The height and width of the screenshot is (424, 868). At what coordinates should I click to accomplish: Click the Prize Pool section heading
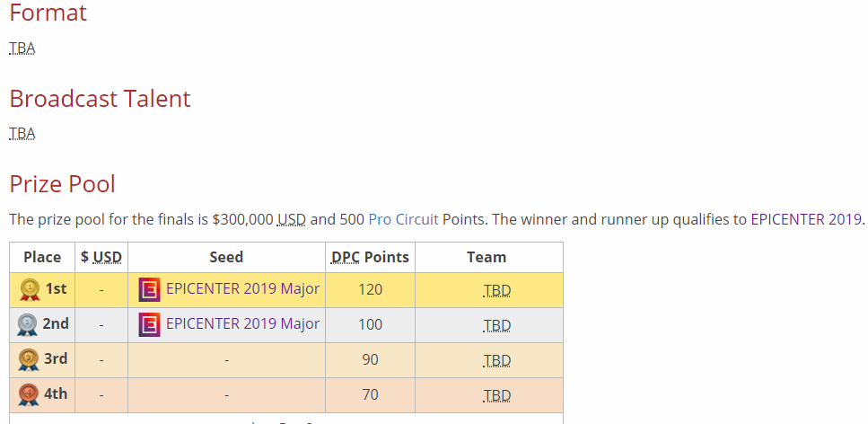point(63,184)
